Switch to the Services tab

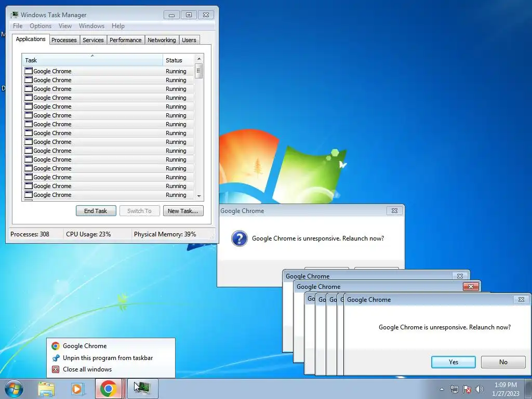point(94,40)
